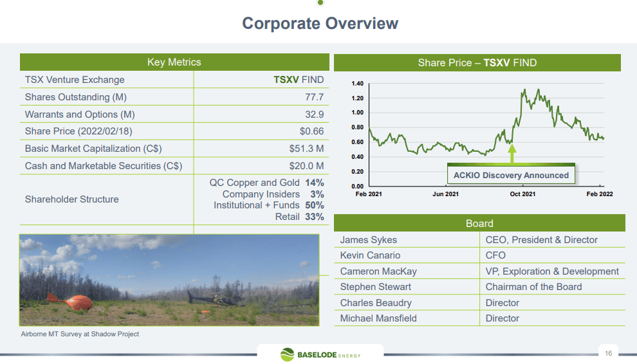Click the 0.00 y-axis label
The image size is (637, 364).
(x=358, y=186)
